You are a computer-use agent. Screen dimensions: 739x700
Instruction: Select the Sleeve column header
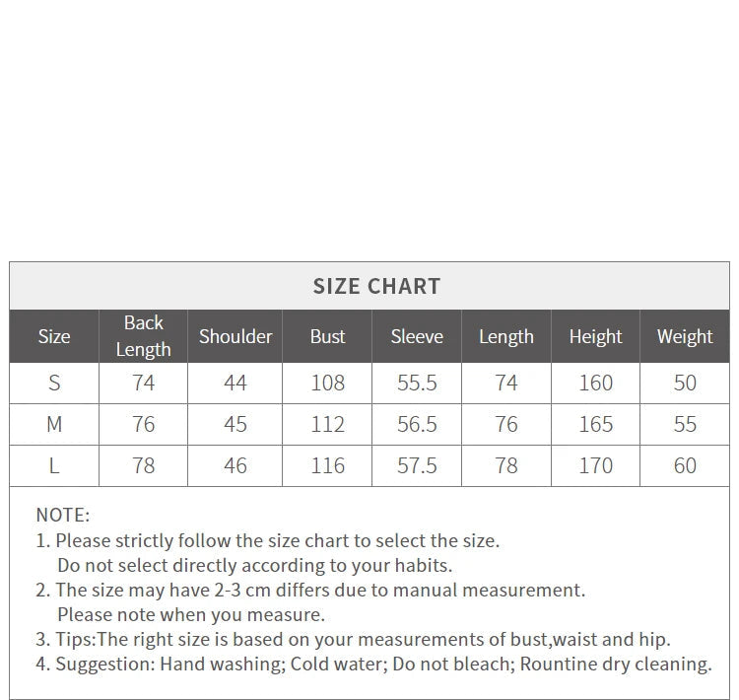(417, 336)
